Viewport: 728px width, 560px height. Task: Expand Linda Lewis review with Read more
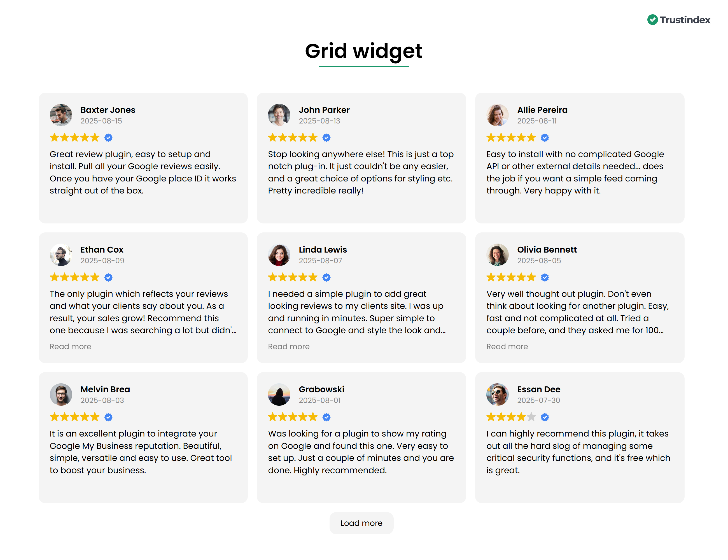click(289, 347)
